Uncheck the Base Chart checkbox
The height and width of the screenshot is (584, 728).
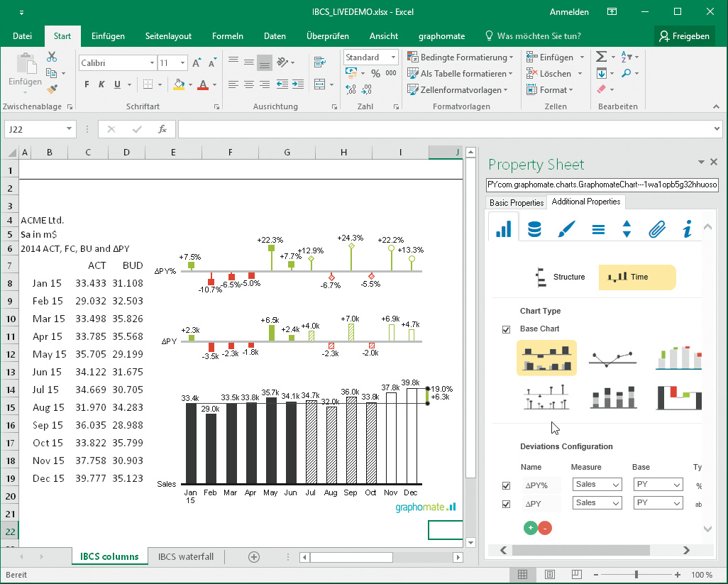coord(506,329)
